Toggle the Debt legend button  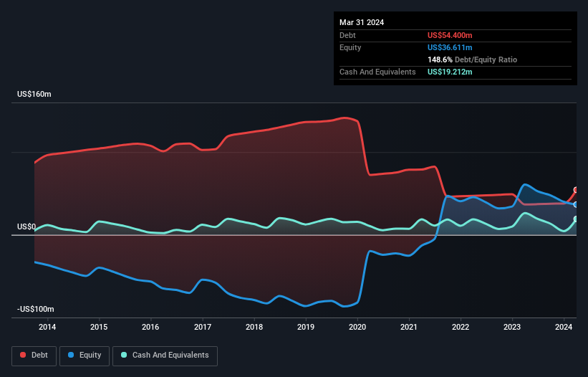click(34, 355)
